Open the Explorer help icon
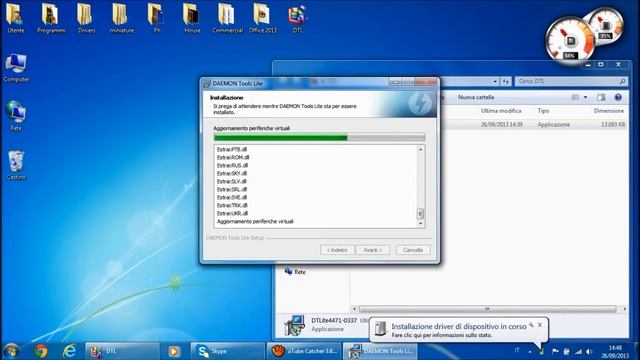The image size is (640, 360). tap(618, 97)
